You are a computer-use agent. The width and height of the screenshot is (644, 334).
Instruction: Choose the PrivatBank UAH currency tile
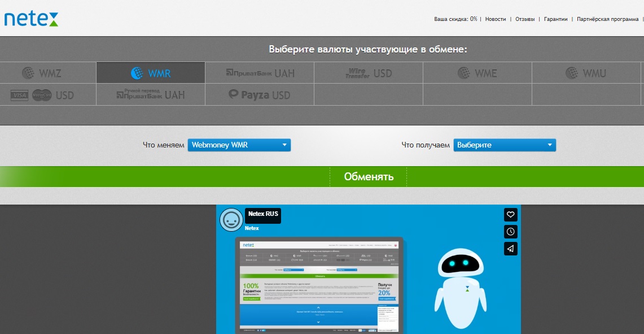260,73
